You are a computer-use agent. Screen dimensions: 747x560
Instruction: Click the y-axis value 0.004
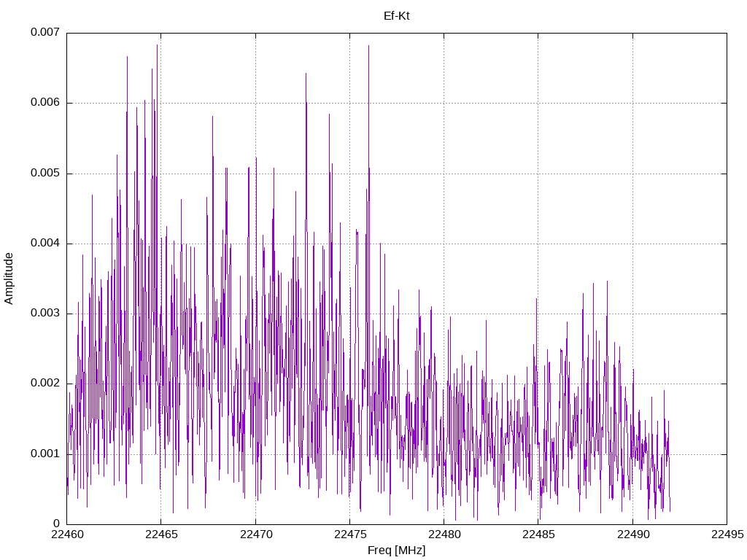click(45, 243)
